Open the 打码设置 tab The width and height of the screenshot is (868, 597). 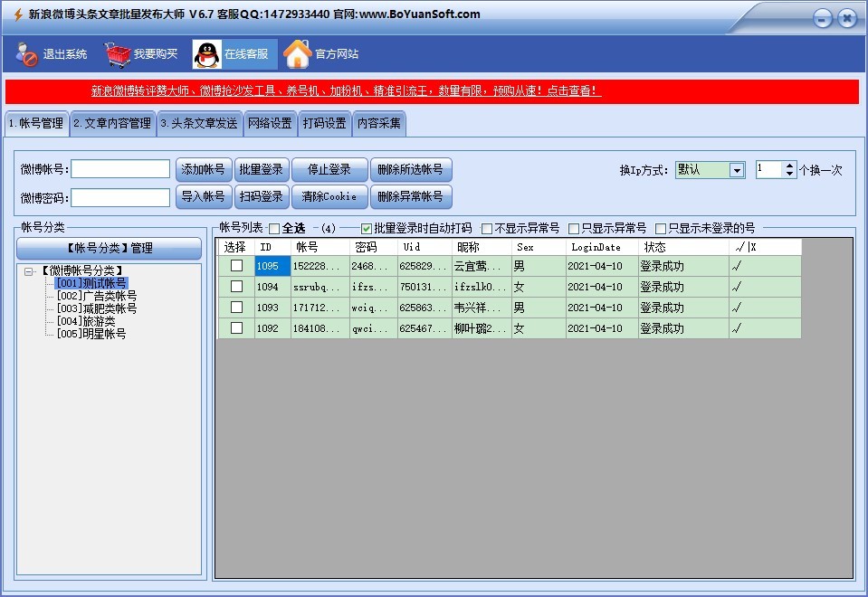324,123
